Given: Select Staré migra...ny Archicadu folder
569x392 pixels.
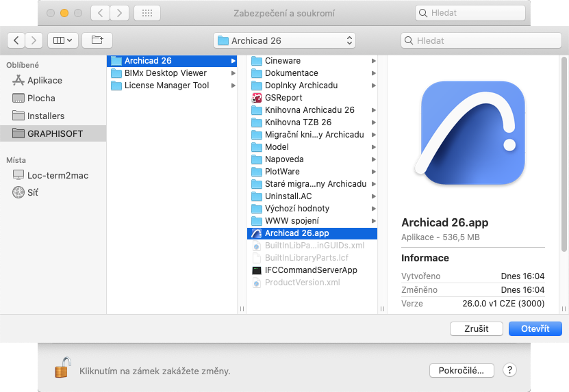Looking at the screenshot, I should pos(312,184).
